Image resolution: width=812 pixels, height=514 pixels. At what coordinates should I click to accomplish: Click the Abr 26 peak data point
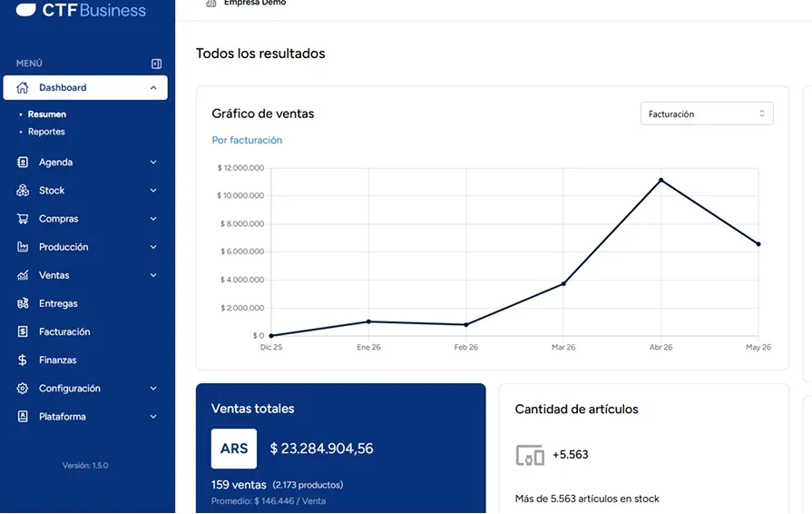click(x=660, y=180)
